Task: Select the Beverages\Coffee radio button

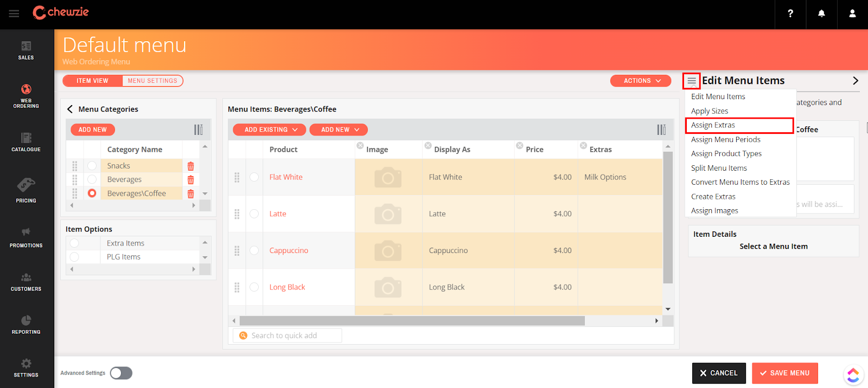Action: coord(92,193)
